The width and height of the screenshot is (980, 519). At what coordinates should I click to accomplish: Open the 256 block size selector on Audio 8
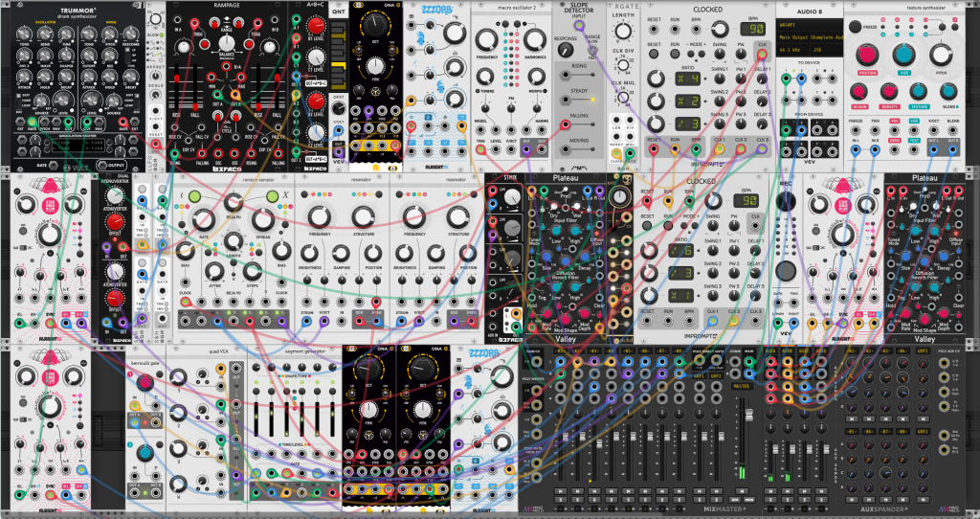pyautogui.click(x=825, y=48)
